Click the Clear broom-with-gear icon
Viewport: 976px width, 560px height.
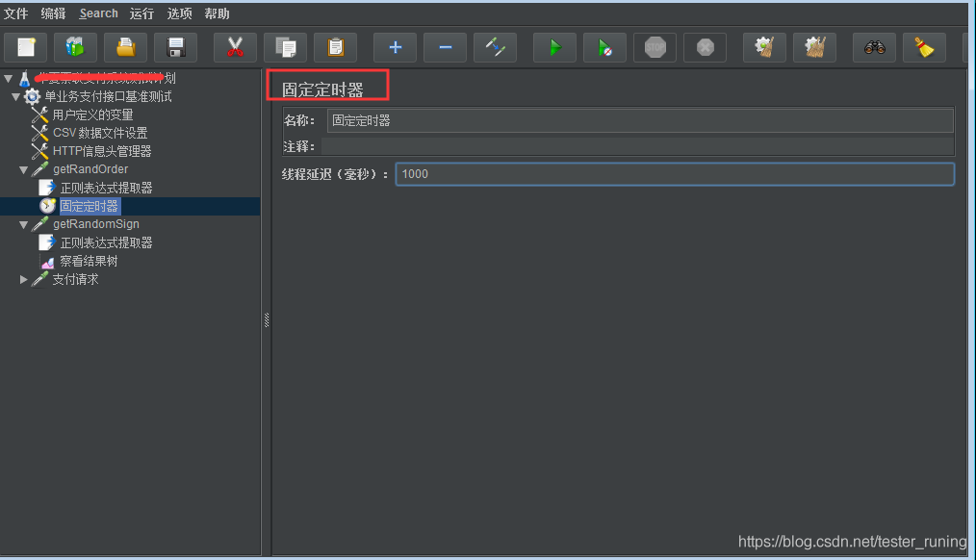click(765, 47)
